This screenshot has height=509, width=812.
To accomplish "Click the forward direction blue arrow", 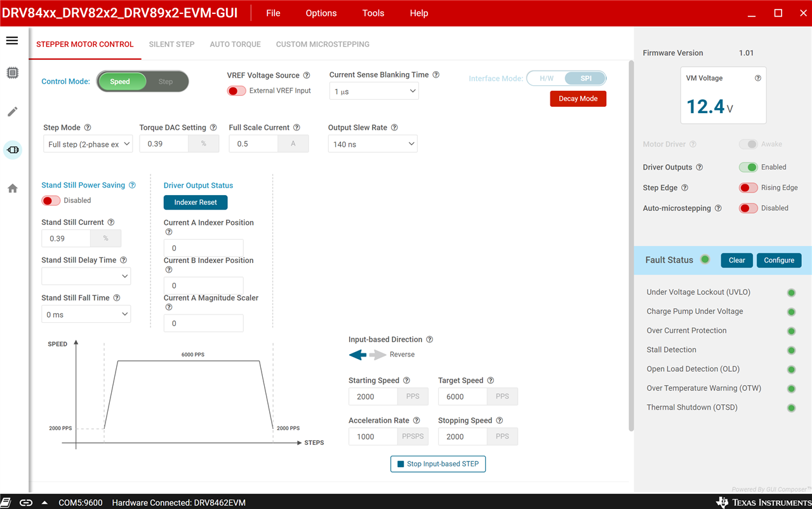I will (x=357, y=355).
